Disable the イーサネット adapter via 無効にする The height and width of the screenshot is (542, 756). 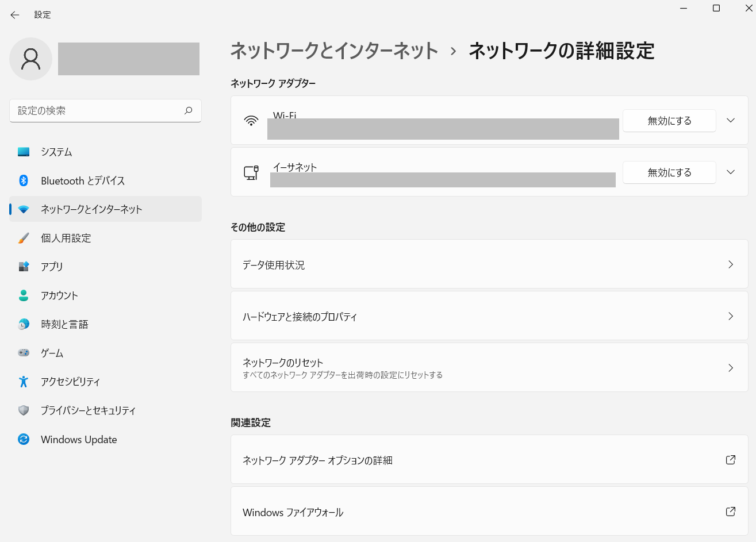[x=669, y=172]
